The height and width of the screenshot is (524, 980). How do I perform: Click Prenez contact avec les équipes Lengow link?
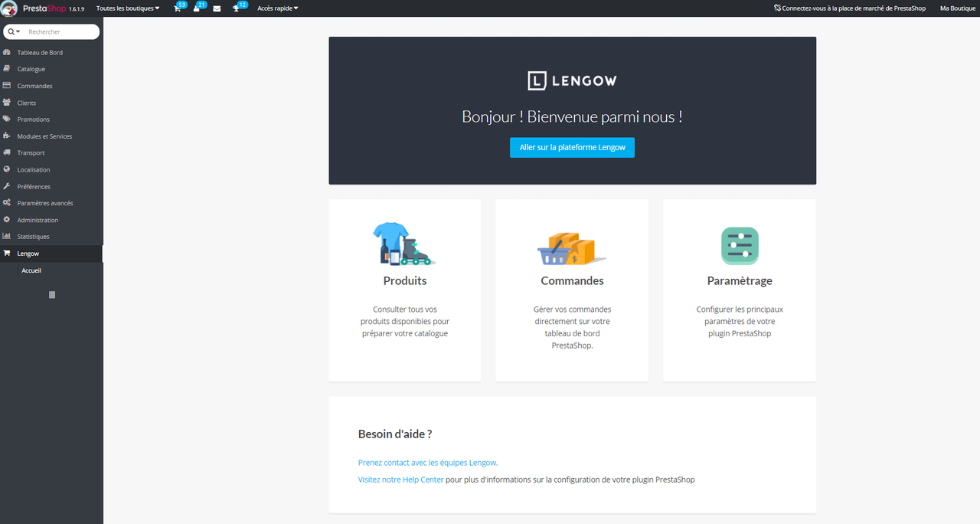point(427,463)
